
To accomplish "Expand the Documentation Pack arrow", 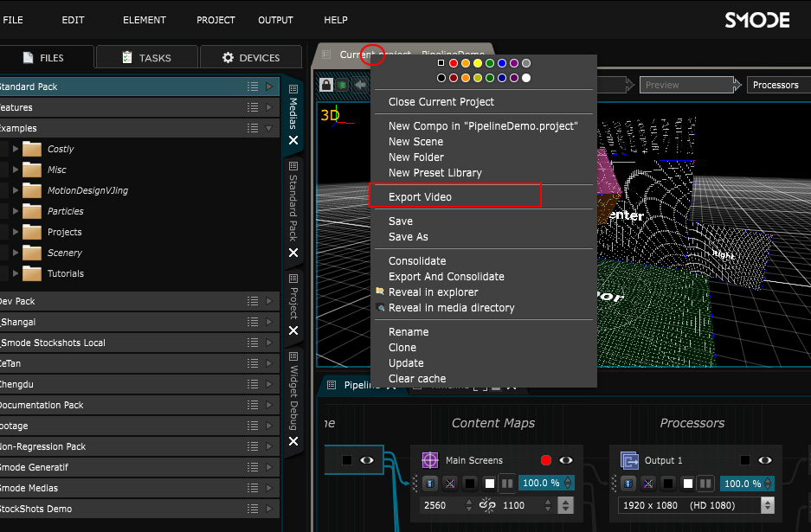I will coord(269,405).
